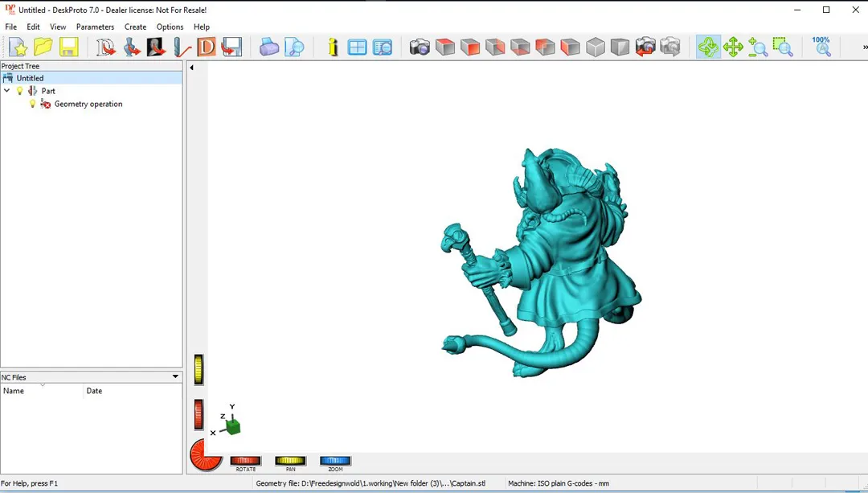
Task: Open the yellow information icon
Action: click(333, 47)
